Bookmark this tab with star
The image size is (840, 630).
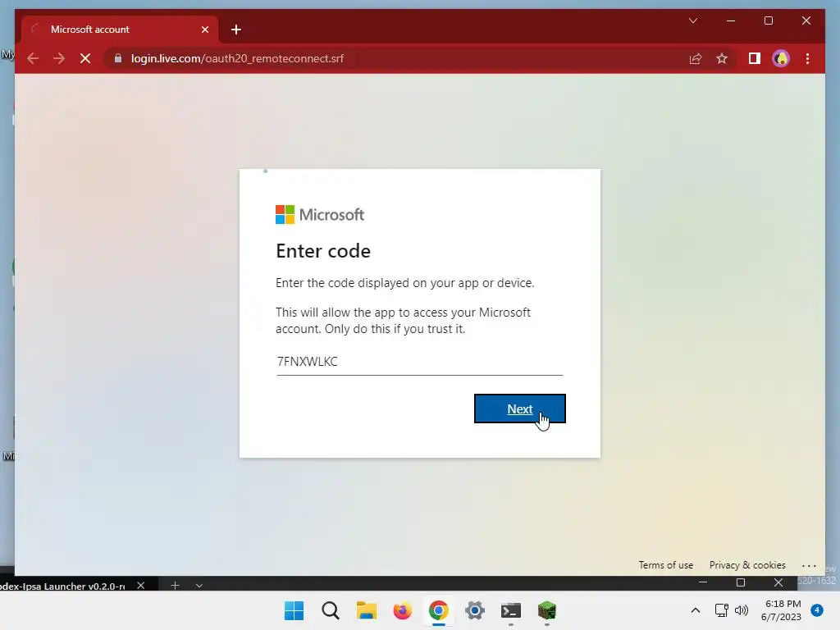click(722, 58)
